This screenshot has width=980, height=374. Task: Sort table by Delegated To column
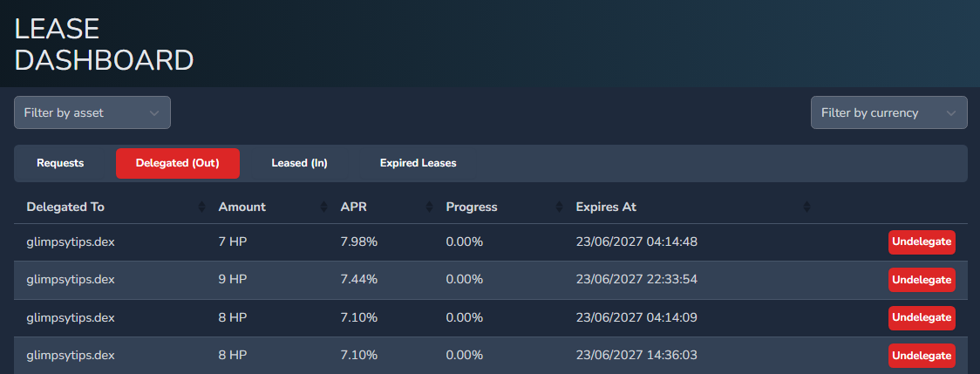pyautogui.click(x=201, y=207)
